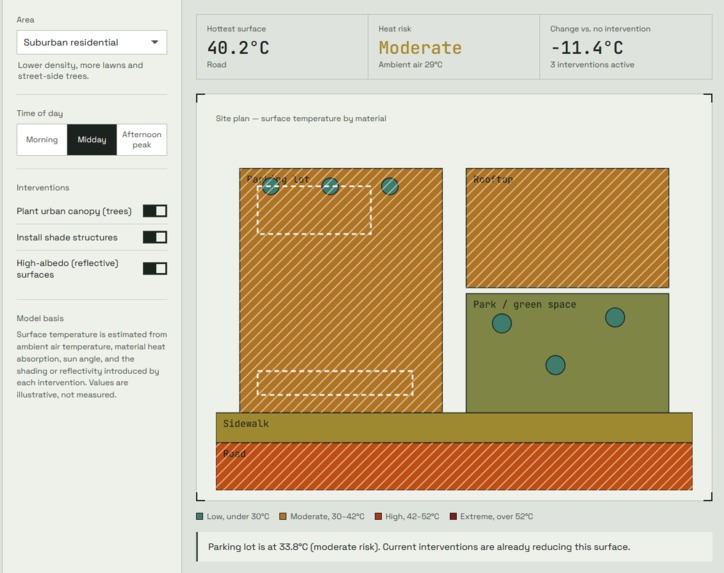Click the right tree circle in the park
The image size is (724, 573).
pyautogui.click(x=615, y=317)
